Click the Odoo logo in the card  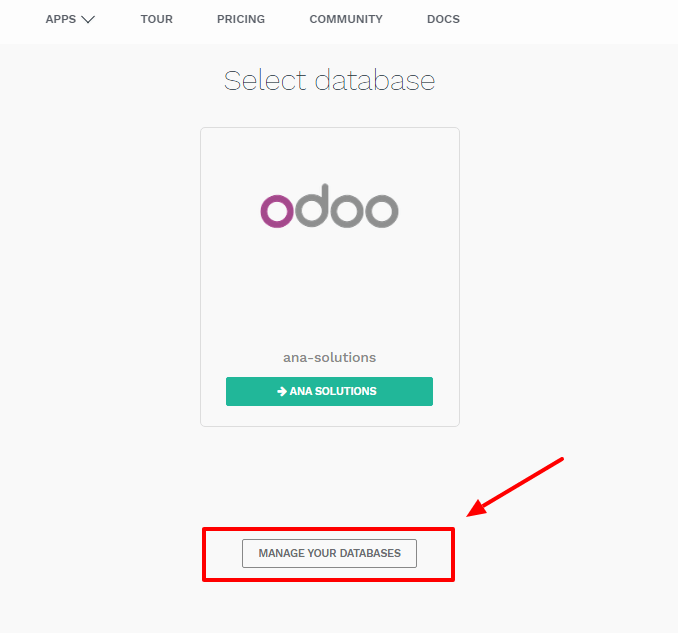329,205
